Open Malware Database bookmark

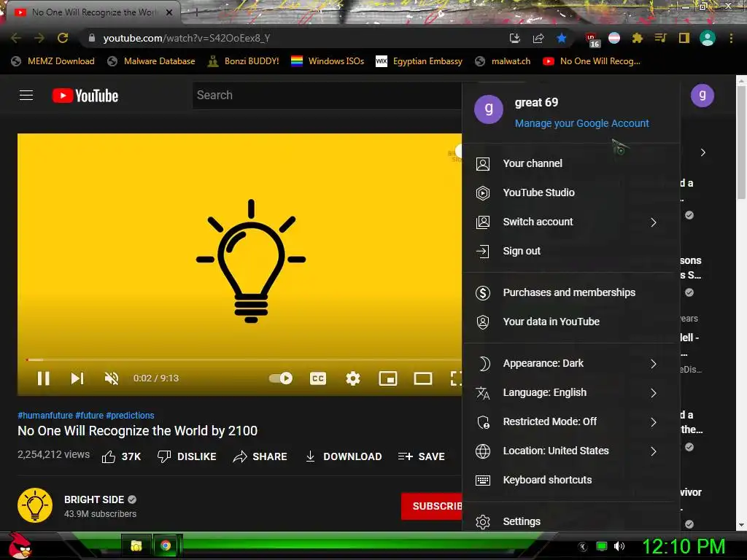(151, 61)
